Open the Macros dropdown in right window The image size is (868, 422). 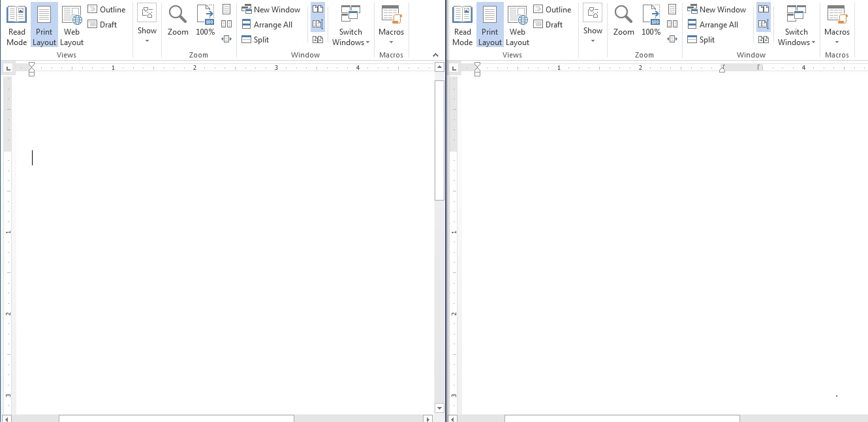click(837, 25)
